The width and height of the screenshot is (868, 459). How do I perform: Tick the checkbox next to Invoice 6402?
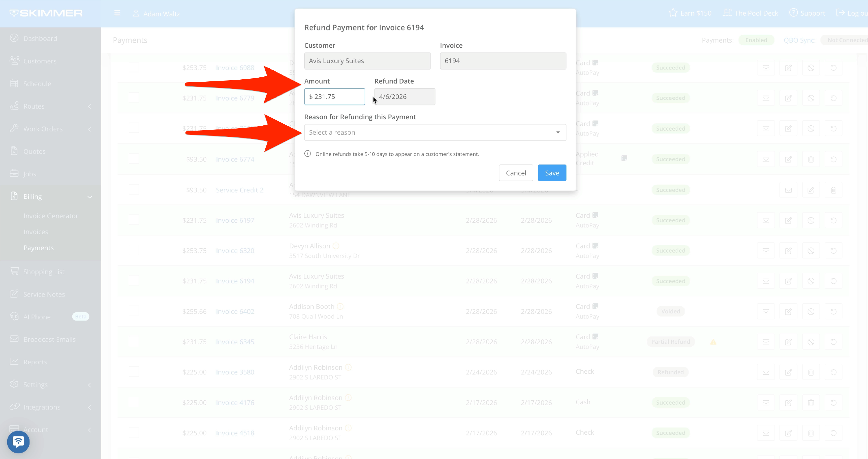pyautogui.click(x=134, y=311)
